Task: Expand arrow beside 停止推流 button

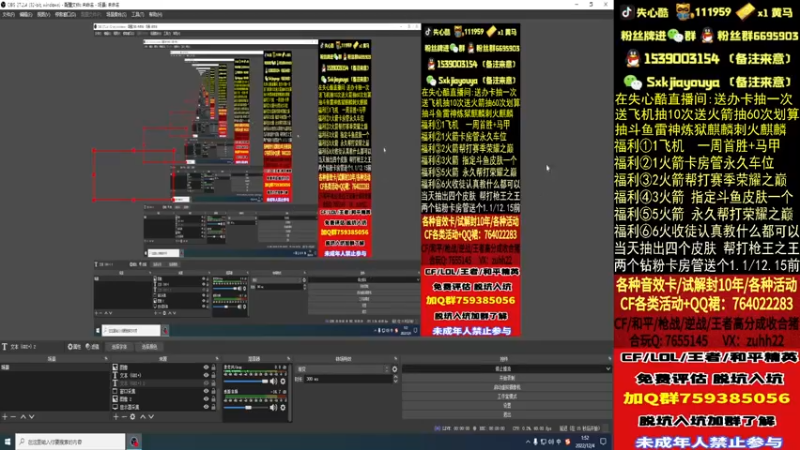Action: coord(608,369)
